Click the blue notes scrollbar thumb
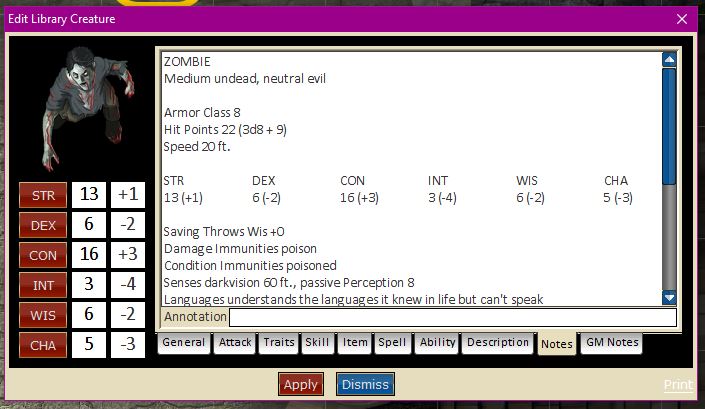Image resolution: width=705 pixels, height=409 pixels. (x=669, y=126)
